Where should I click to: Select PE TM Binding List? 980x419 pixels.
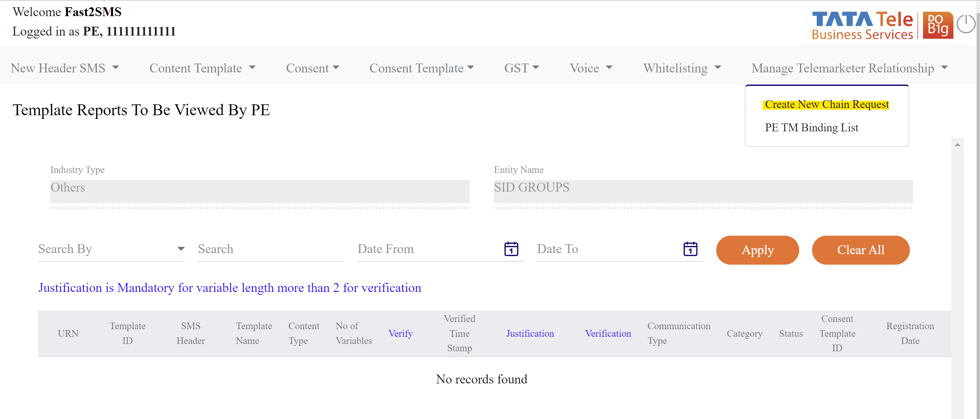[811, 128]
